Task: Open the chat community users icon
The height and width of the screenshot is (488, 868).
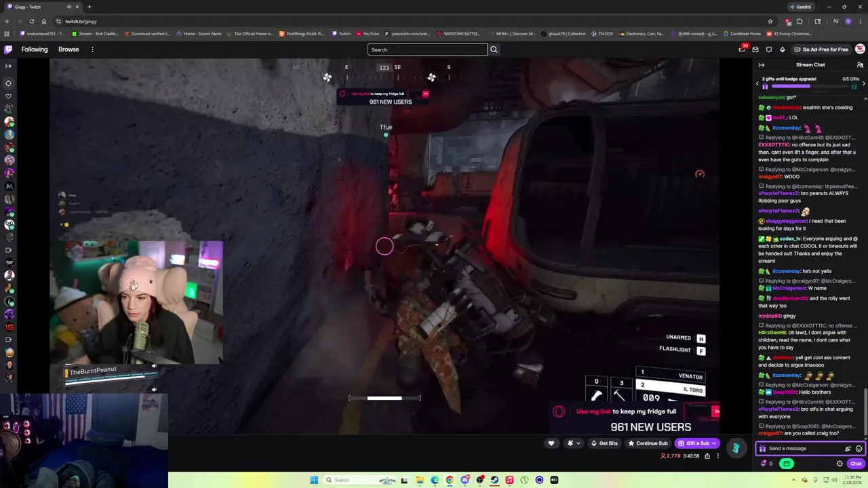Action: (860, 65)
